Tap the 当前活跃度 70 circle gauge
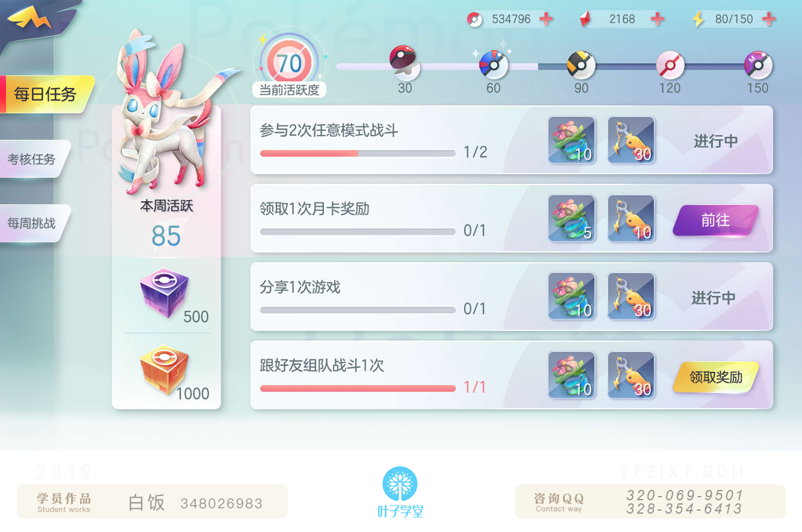 pyautogui.click(x=290, y=63)
